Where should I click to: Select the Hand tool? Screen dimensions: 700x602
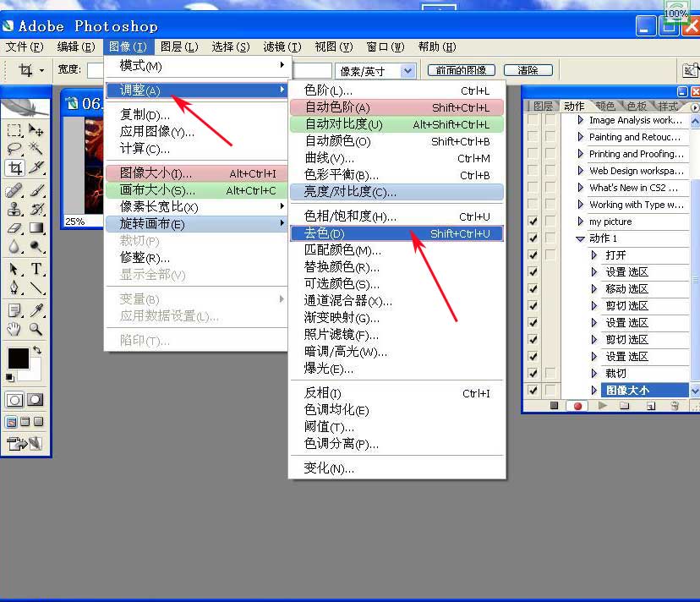point(14,330)
